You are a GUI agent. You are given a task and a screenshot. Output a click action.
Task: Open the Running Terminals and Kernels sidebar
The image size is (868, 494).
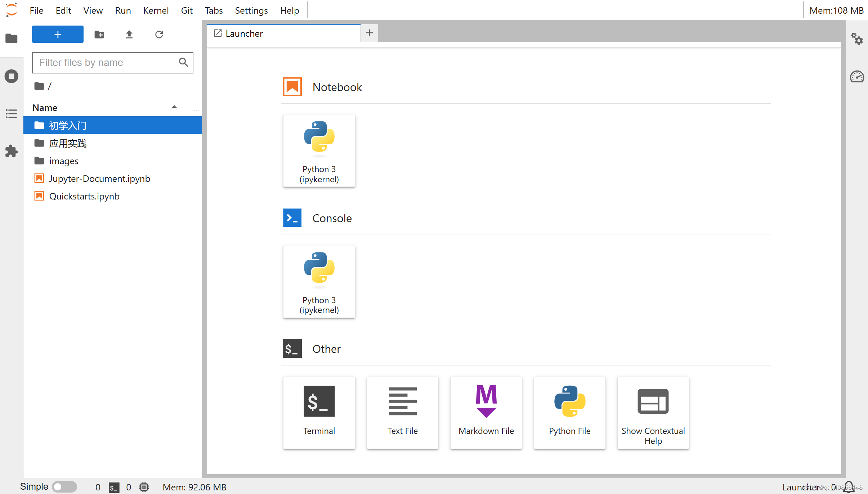(12, 76)
